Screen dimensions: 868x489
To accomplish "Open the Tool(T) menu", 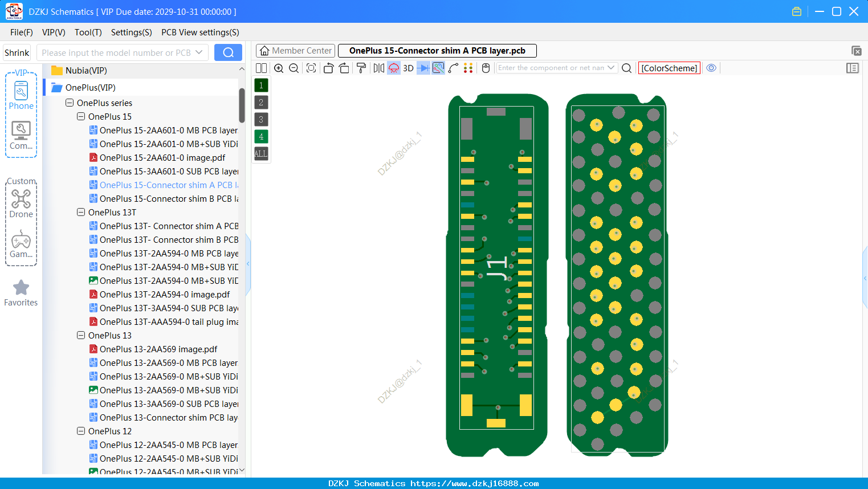I will [88, 32].
